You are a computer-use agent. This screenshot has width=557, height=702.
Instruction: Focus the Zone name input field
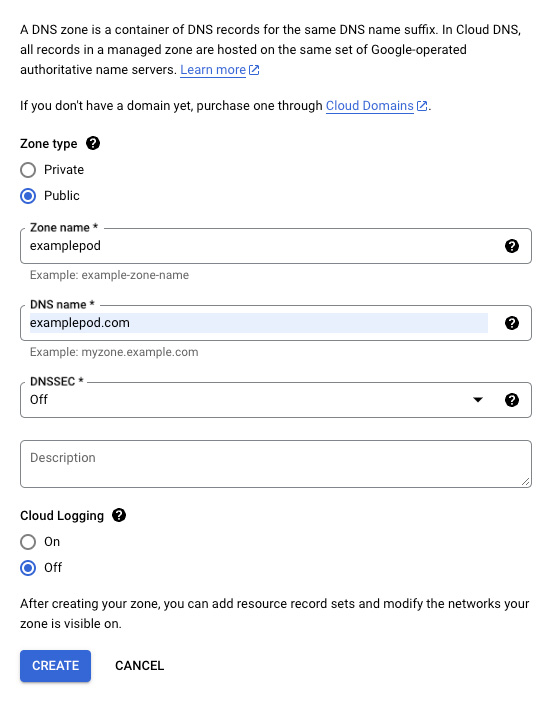[x=264, y=246]
